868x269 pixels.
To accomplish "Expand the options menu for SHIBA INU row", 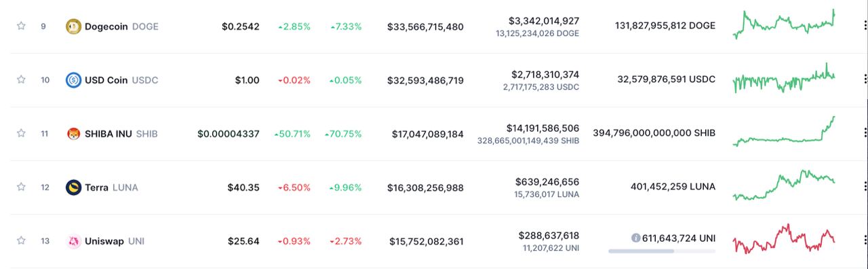I will [865, 134].
